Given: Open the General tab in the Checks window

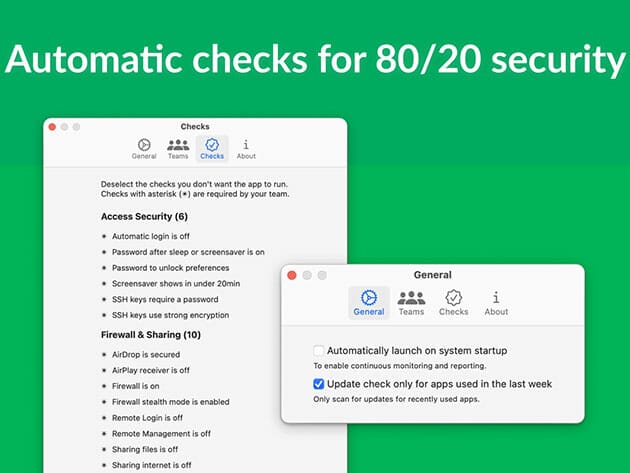Looking at the screenshot, I should pyautogui.click(x=144, y=149).
